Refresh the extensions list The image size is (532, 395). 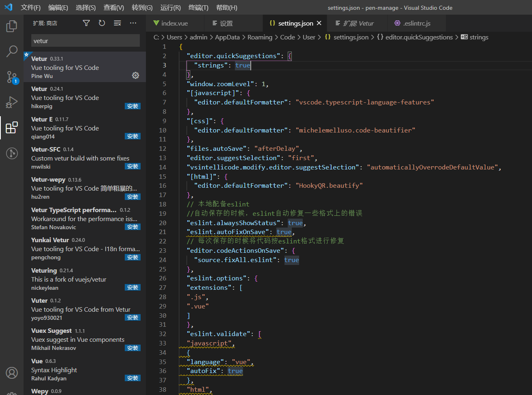[x=102, y=23]
